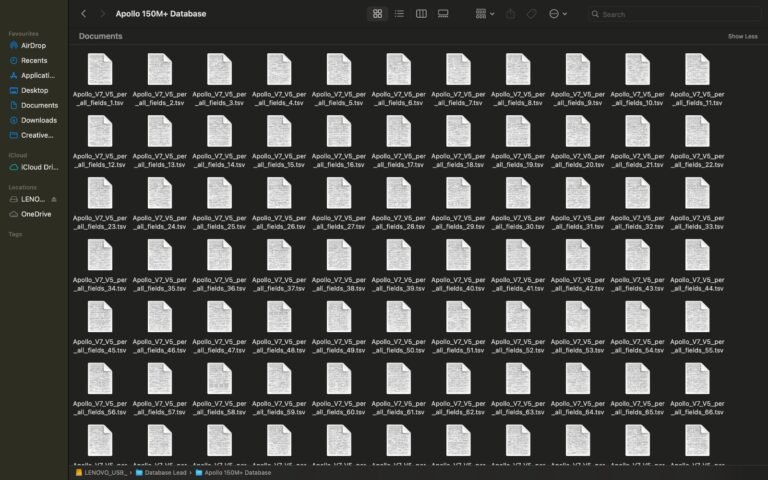Open iCloud Drive in the sidebar

(x=39, y=167)
